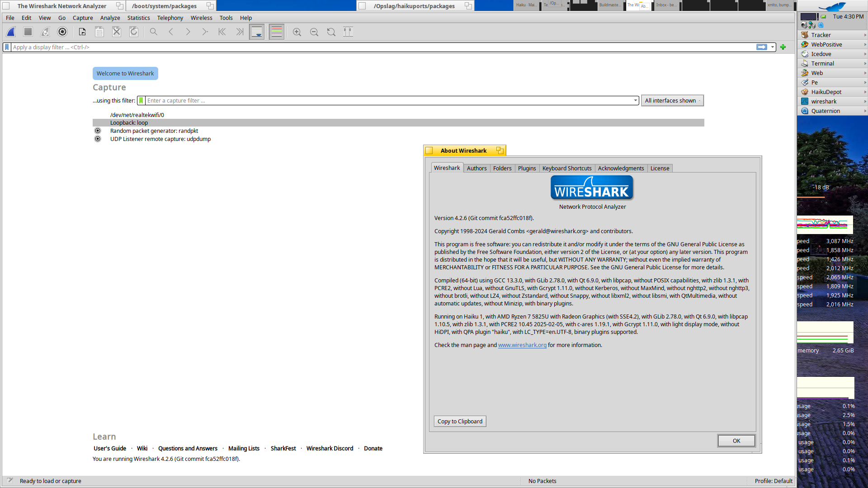Screen dimensions: 868x488
Task: Expand capture filter history dropdown
Action: (x=635, y=100)
